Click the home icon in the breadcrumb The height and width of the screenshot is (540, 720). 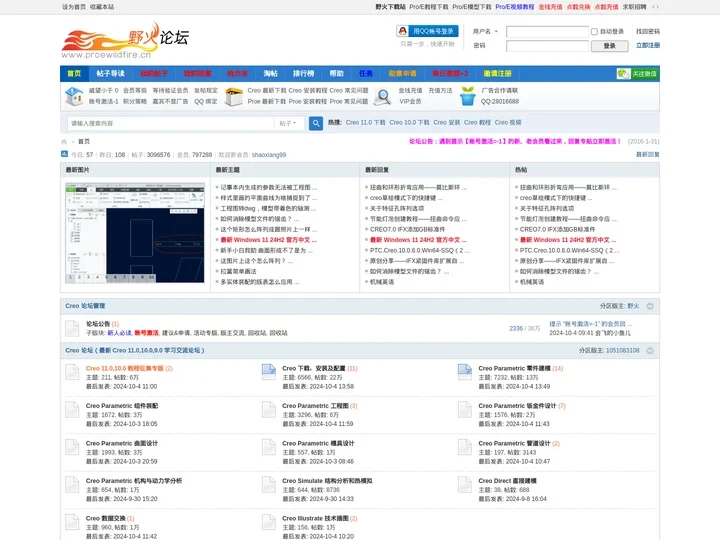click(64, 141)
